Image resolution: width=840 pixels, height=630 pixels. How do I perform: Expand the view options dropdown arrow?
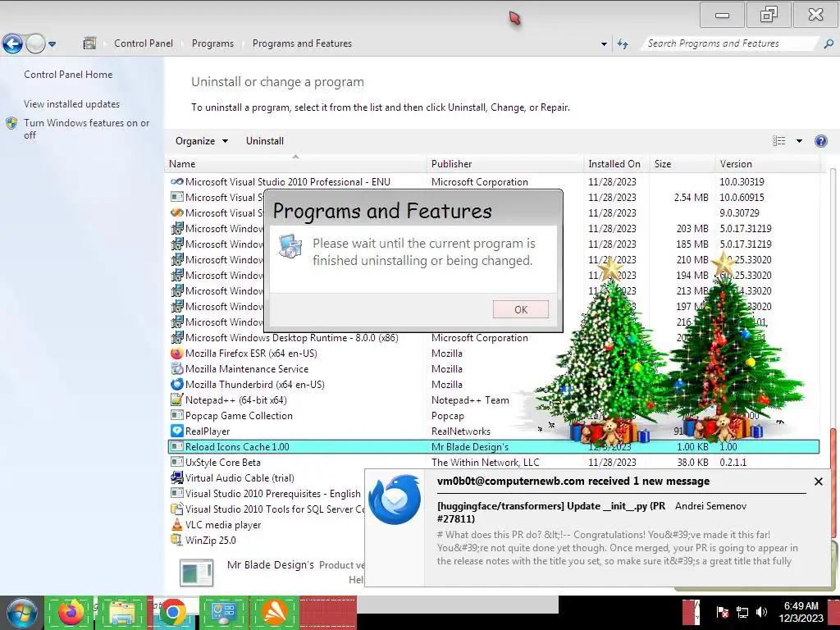(x=799, y=141)
